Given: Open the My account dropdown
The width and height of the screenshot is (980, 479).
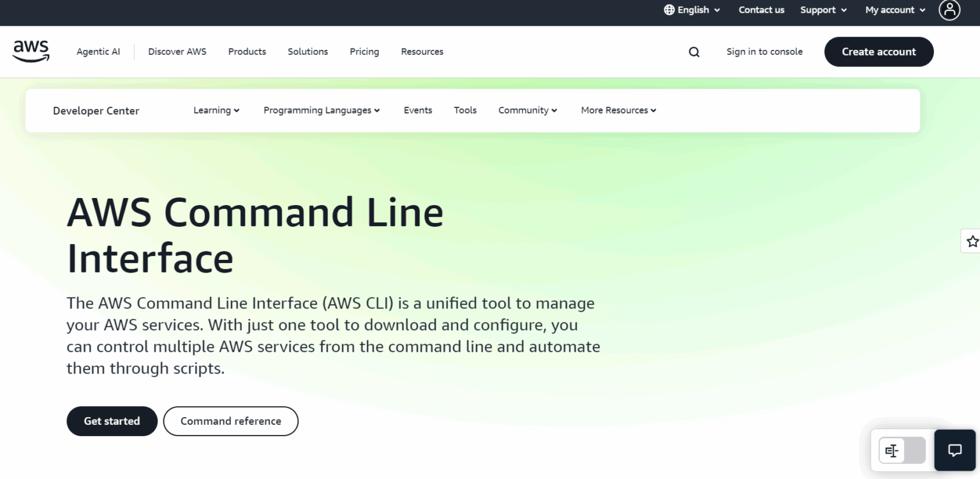Looking at the screenshot, I should (895, 10).
